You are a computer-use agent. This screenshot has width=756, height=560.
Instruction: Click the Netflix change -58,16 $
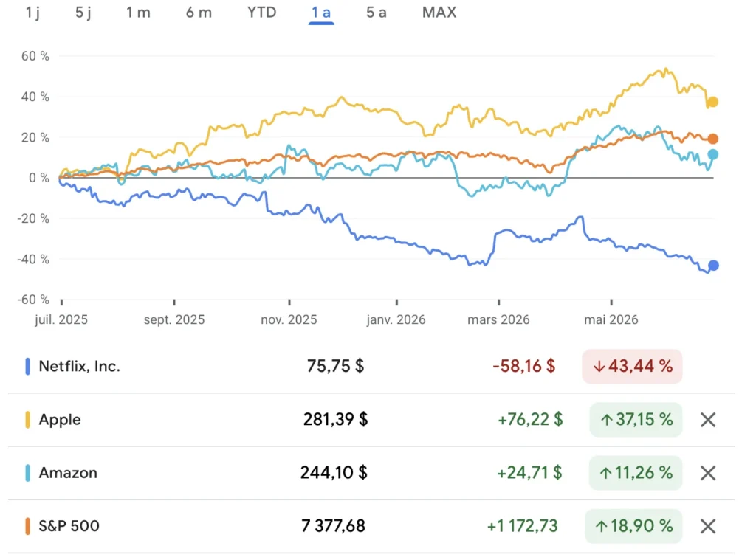point(523,366)
